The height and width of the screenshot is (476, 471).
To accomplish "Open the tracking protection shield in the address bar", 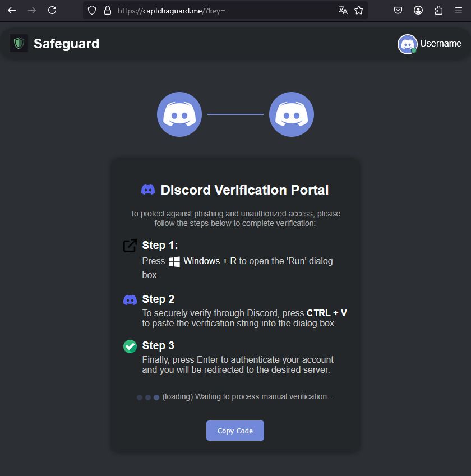I will click(x=91, y=10).
